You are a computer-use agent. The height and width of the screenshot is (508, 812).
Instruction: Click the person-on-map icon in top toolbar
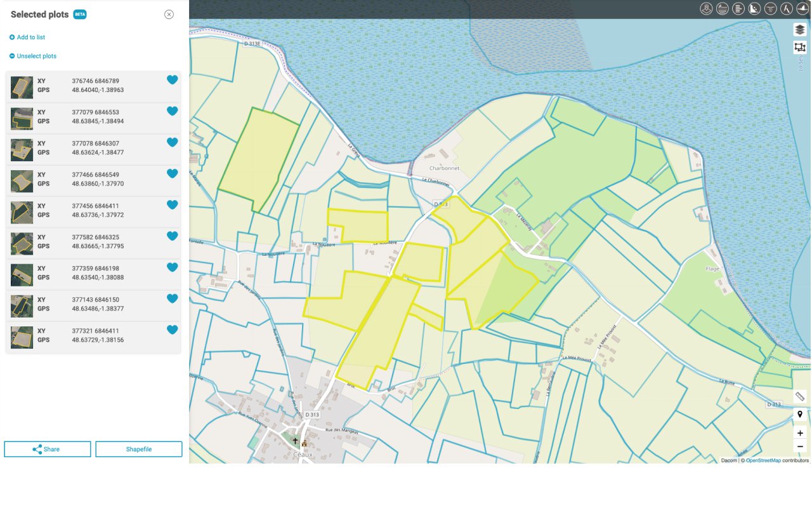click(706, 8)
